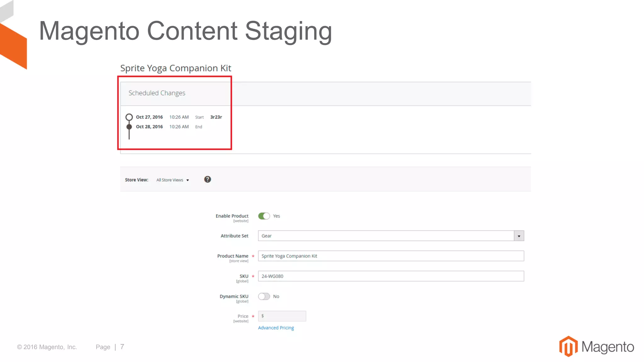This screenshot has height=362, width=644.
Task: Click the Sprite Yoga Companion Kit title
Action: (x=176, y=68)
